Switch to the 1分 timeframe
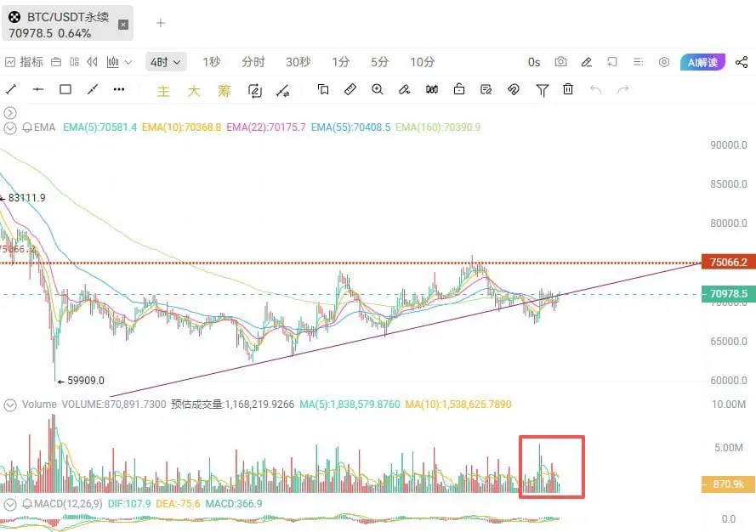Screen dimensions: 756x532 (x=340, y=62)
